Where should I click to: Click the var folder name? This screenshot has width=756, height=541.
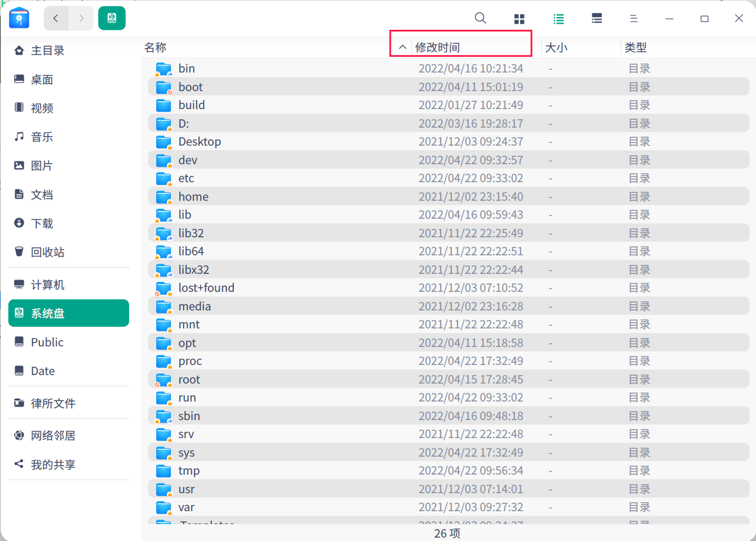187,507
